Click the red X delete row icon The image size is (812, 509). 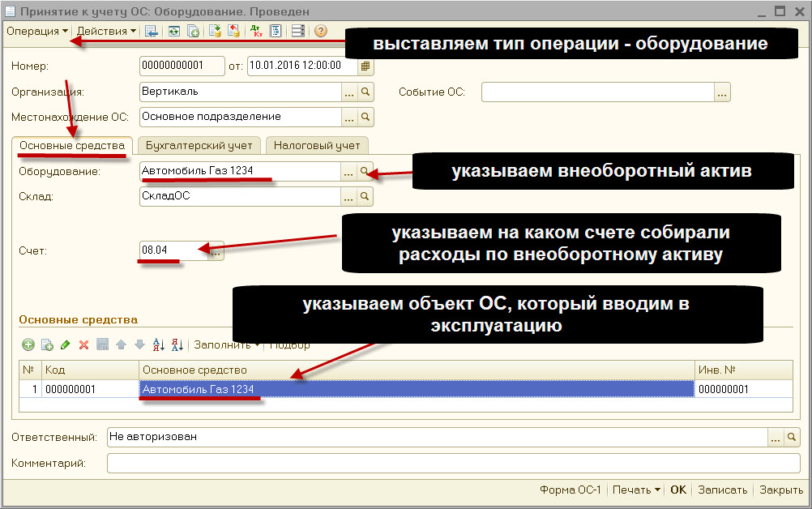[x=83, y=344]
